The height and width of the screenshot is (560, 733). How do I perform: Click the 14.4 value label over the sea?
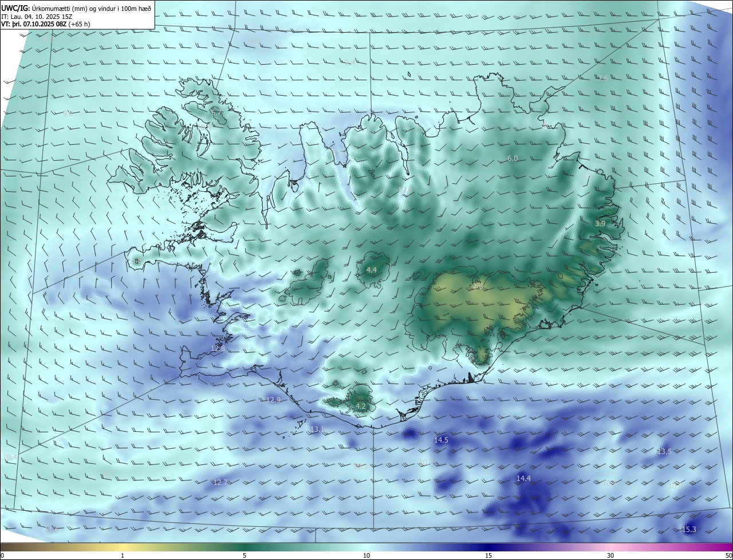[523, 479]
